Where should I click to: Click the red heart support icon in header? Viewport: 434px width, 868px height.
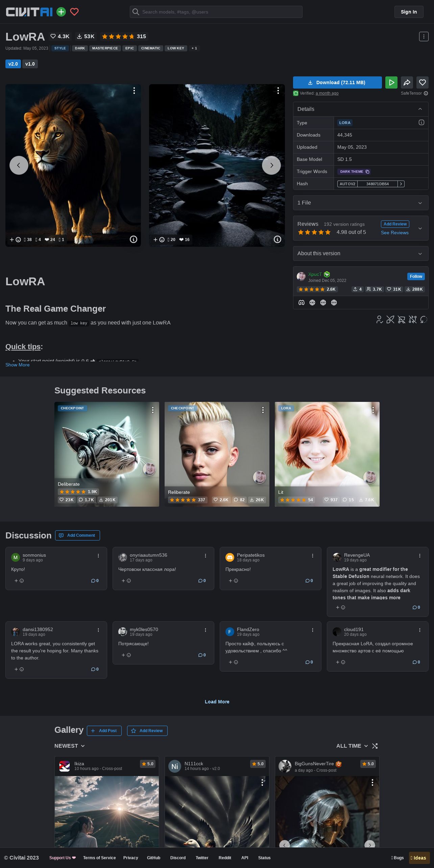[74, 12]
